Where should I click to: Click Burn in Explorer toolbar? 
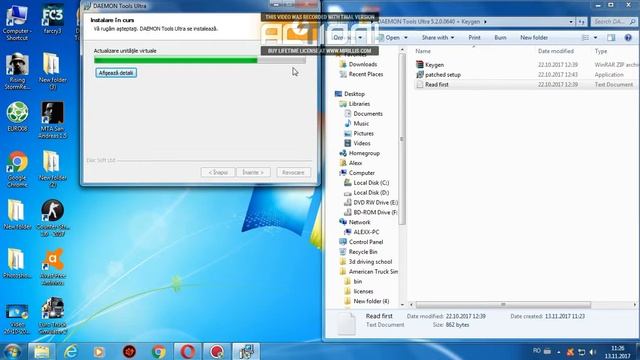click(500, 38)
